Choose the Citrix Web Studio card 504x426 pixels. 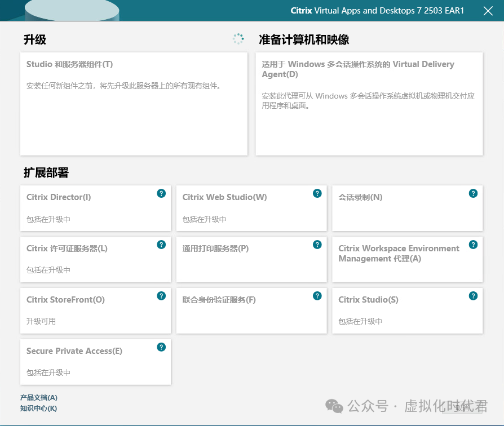251,208
